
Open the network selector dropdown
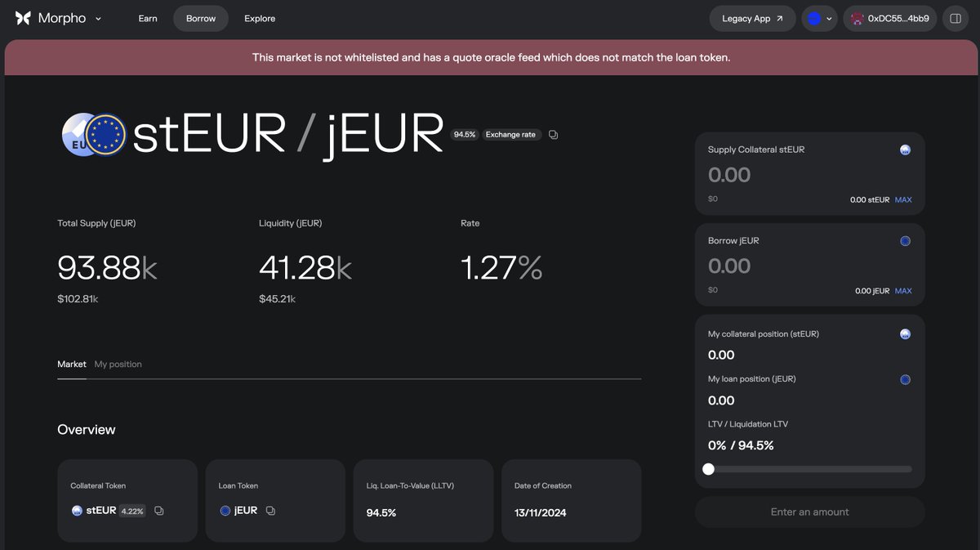pos(819,18)
